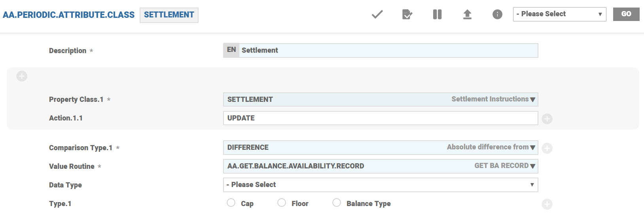The image size is (644, 214).
Task: Click the upload arrow icon
Action: (467, 15)
